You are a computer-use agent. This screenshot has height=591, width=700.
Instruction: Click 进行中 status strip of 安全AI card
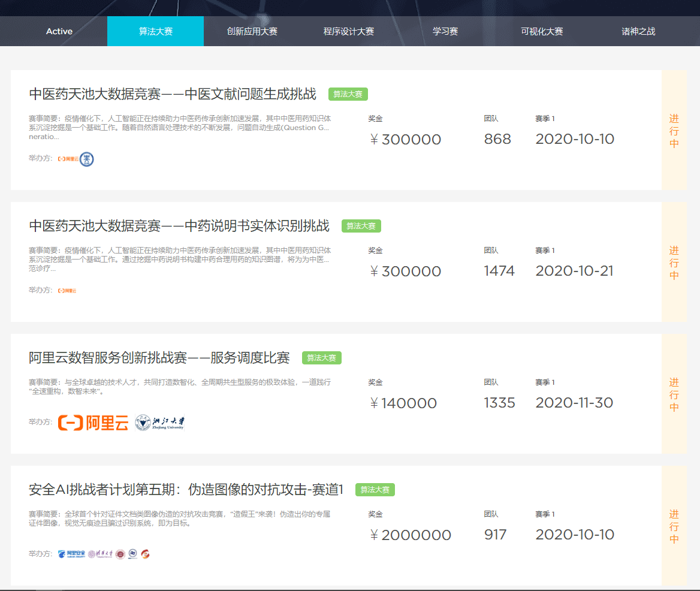coord(674,526)
